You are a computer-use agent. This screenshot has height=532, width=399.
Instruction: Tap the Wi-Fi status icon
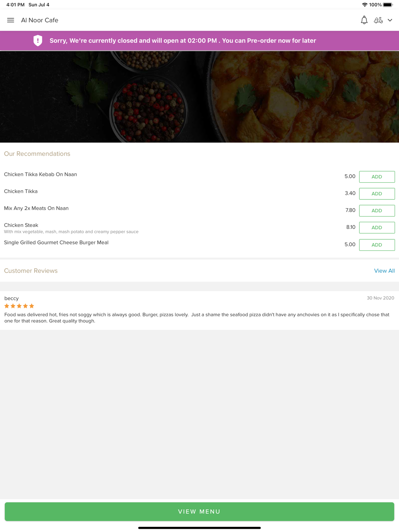pyautogui.click(x=364, y=5)
